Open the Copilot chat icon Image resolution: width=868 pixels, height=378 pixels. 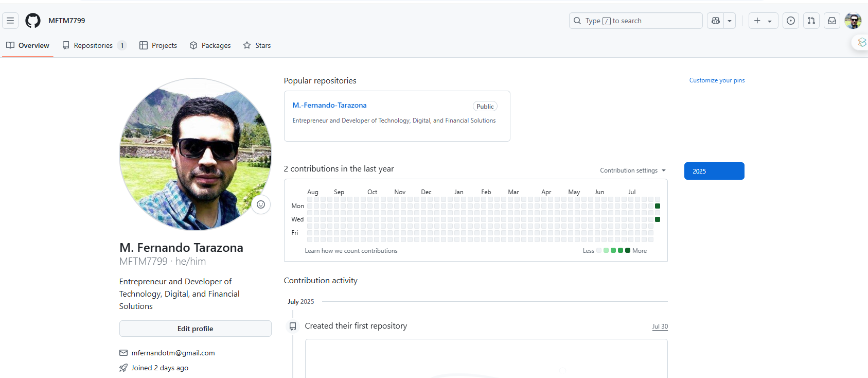[715, 21]
